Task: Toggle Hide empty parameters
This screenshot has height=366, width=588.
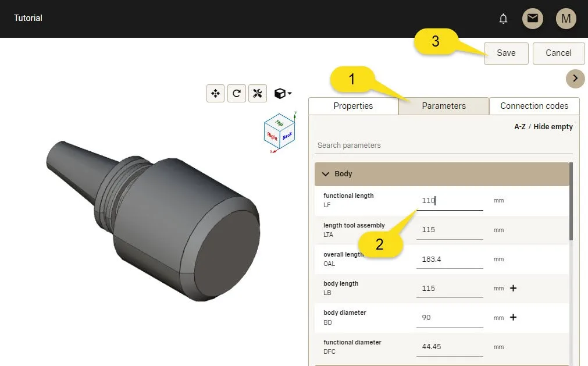Action: point(553,127)
